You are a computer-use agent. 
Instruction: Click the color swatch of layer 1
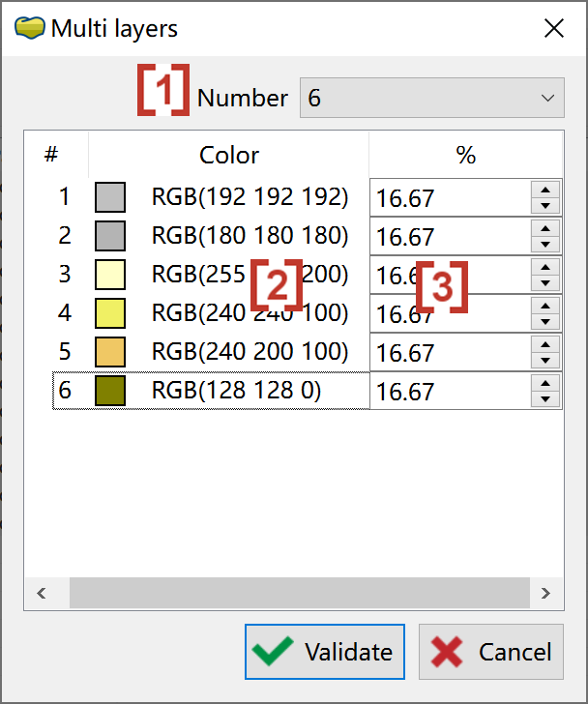click(110, 197)
